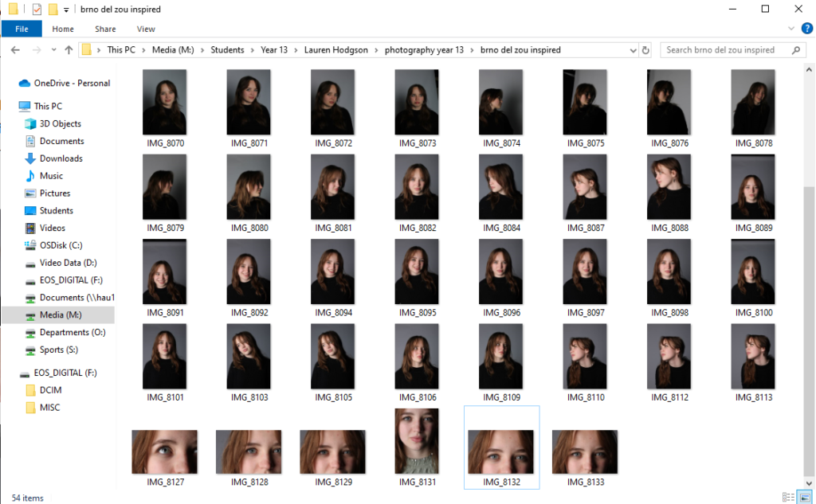This screenshot has width=816, height=504.
Task: Click the Music note icon
Action: (x=30, y=176)
